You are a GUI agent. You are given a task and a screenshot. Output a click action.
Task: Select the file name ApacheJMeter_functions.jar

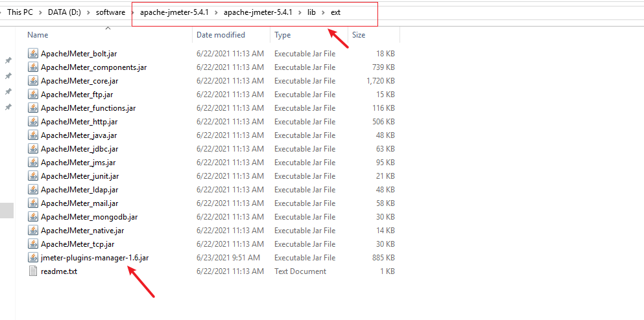[88, 108]
